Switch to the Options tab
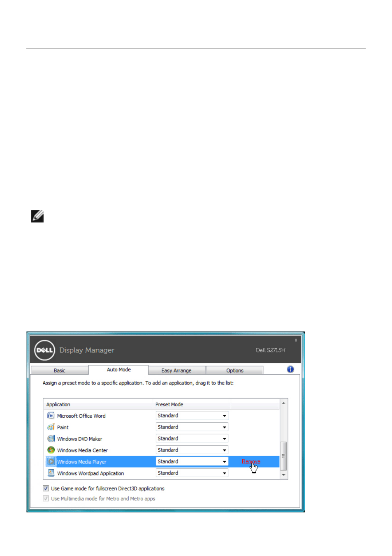Image resolution: width=392 pixels, height=556 pixels. tap(234, 371)
